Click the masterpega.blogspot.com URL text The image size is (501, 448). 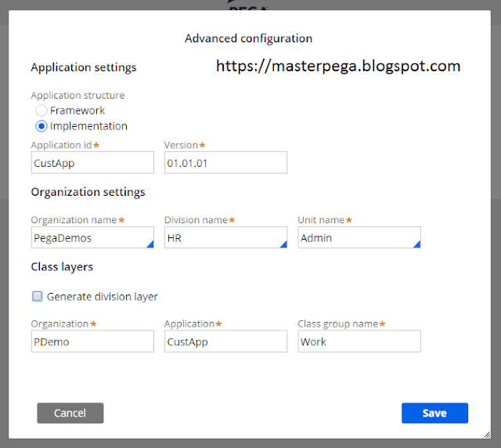338,67
